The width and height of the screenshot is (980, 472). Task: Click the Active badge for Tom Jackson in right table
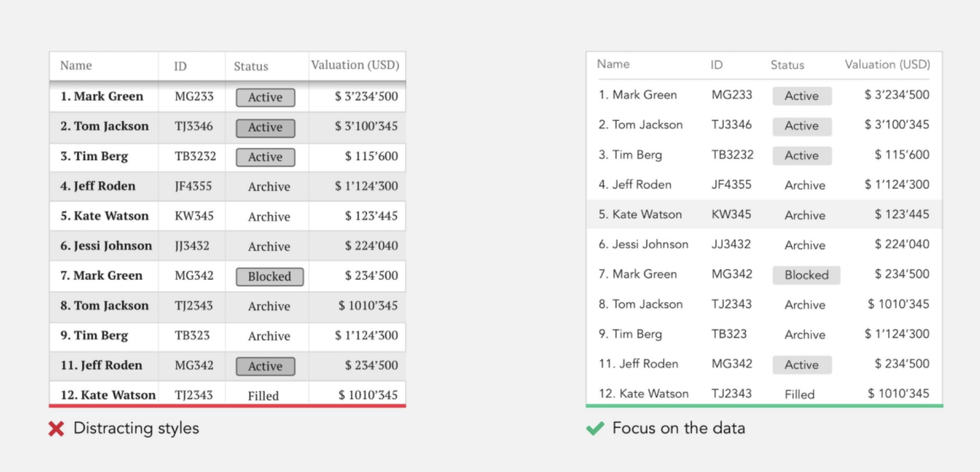(x=802, y=126)
